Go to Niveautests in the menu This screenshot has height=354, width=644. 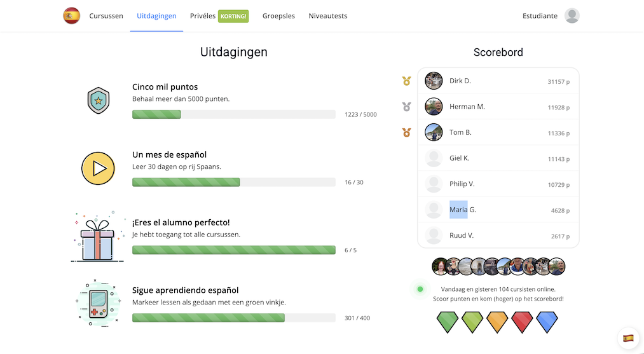click(x=328, y=16)
